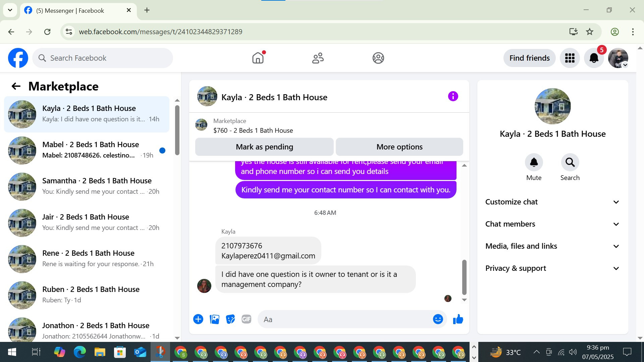This screenshot has width=644, height=362.
Task: Click the purple conversation information icon
Action: (x=453, y=97)
